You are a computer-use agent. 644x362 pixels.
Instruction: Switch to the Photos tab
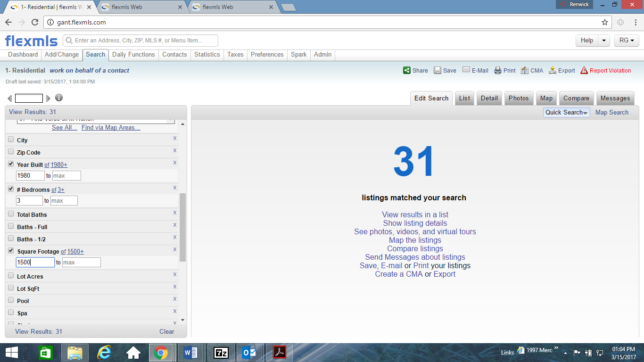519,98
